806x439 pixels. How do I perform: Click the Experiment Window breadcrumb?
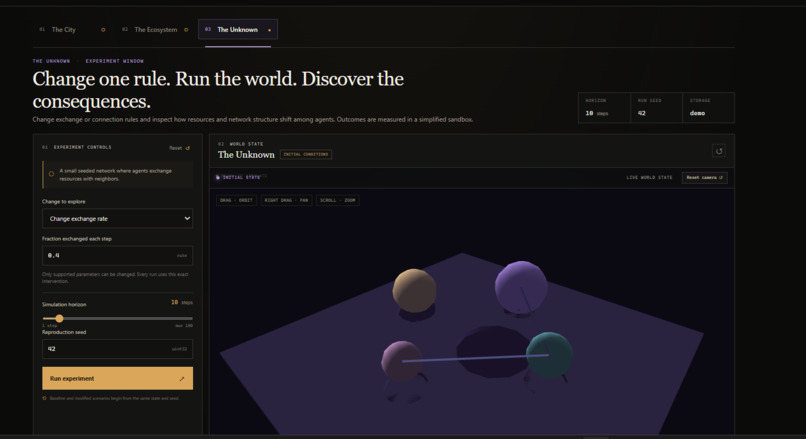[115, 61]
